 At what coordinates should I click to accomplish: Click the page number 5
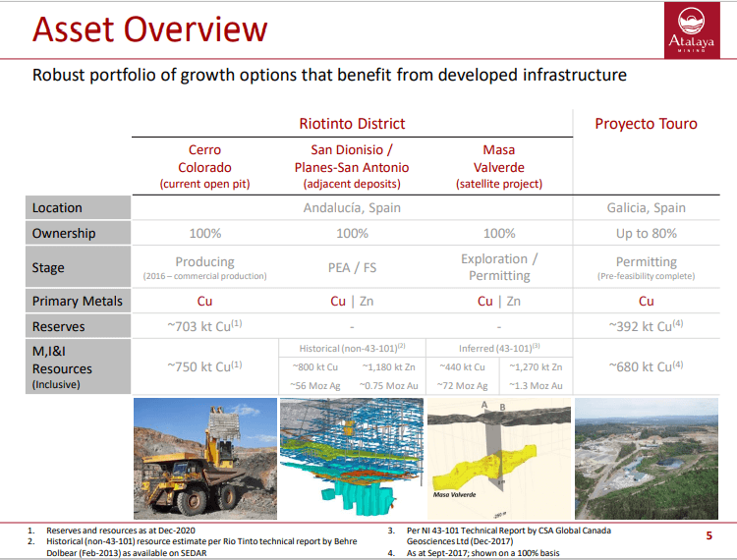709,535
